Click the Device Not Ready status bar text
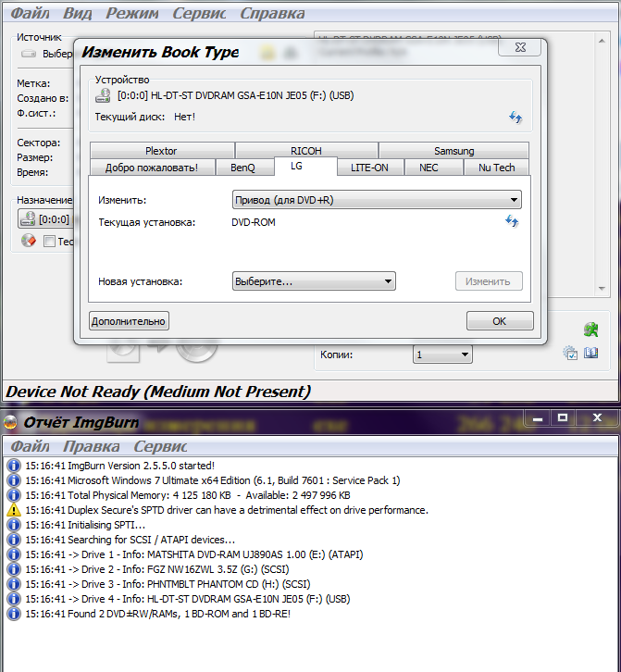The height and width of the screenshot is (672, 621). [158, 392]
